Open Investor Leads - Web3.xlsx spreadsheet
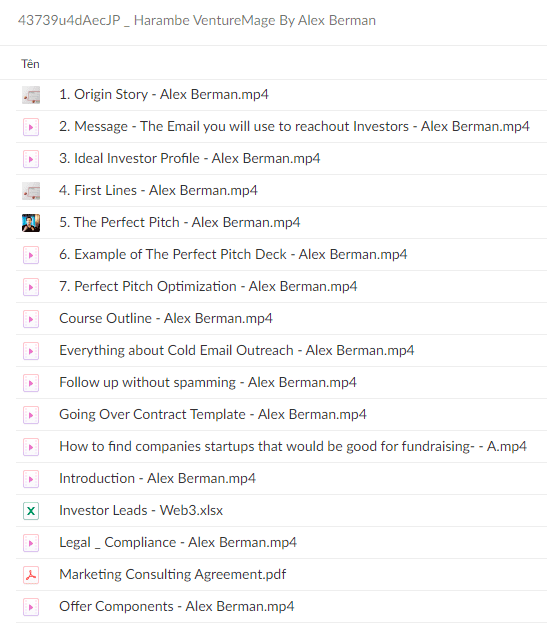The image size is (547, 628). tap(141, 511)
